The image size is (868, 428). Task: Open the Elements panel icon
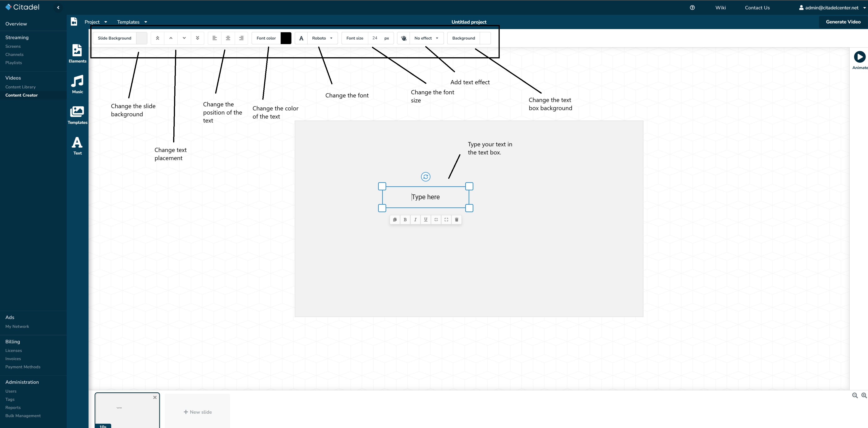[x=77, y=53]
